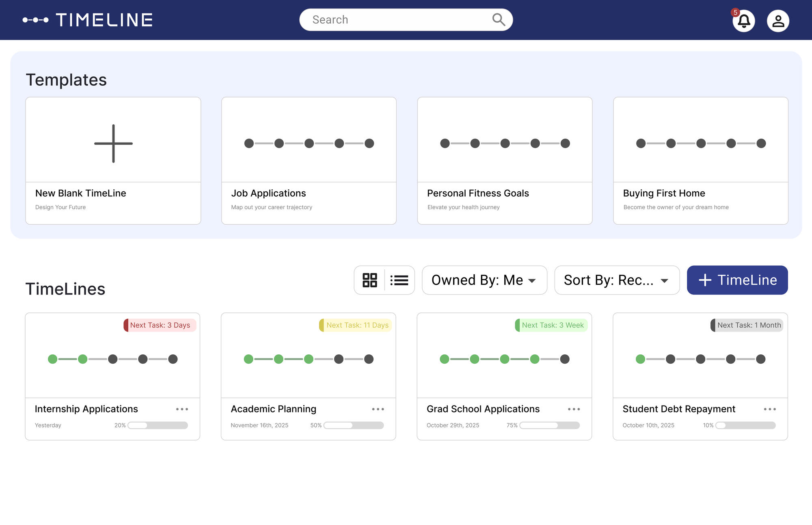812x525 pixels.
Task: Click the last dark node on Student Debt Repayment
Action: coord(761,359)
